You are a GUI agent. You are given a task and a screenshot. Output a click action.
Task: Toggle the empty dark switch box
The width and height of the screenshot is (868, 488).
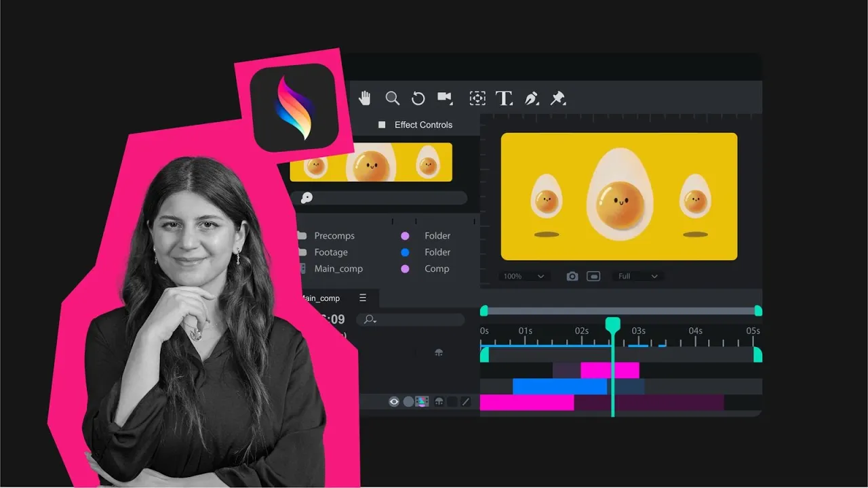point(452,402)
